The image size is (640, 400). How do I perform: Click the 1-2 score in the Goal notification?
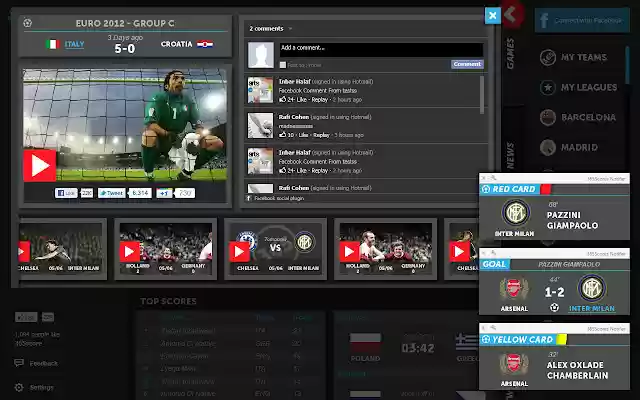pyautogui.click(x=554, y=292)
